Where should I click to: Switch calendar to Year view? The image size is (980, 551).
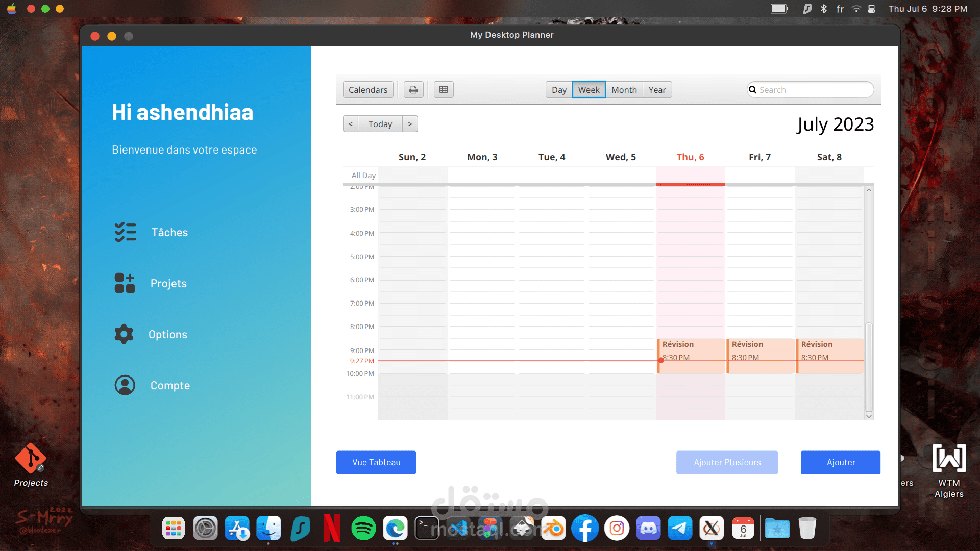click(657, 90)
